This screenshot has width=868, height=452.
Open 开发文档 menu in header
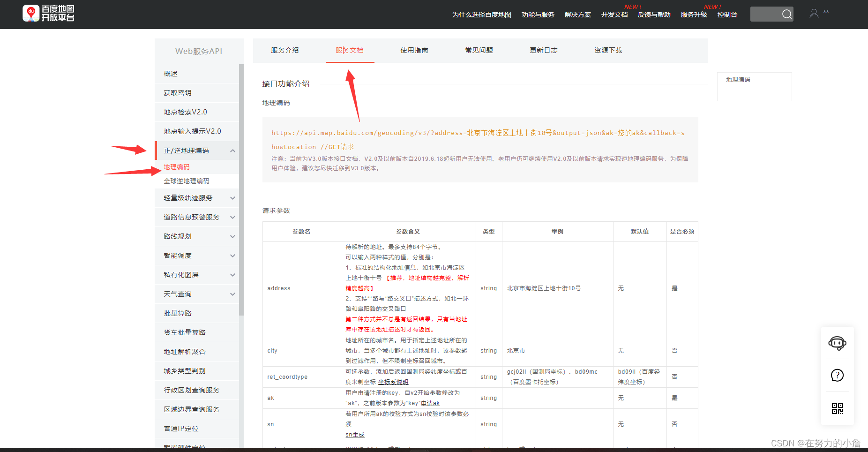[614, 15]
